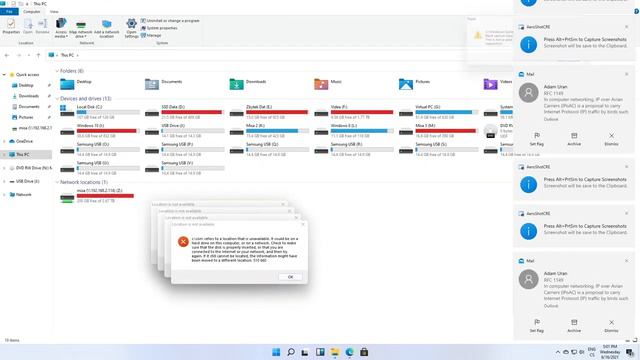Collapse the Quick access tree node
This screenshot has width=640, height=360.
[4, 75]
